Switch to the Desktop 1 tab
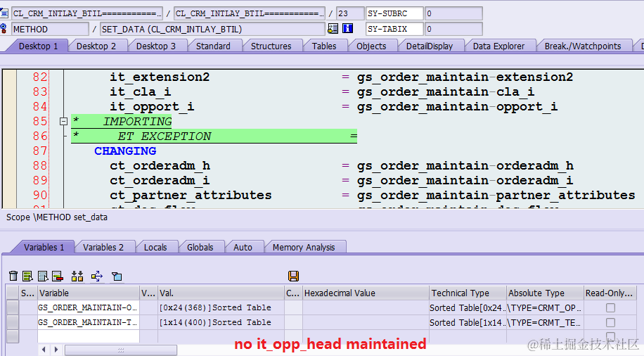Viewport: 644px width, 356px height. [38, 46]
